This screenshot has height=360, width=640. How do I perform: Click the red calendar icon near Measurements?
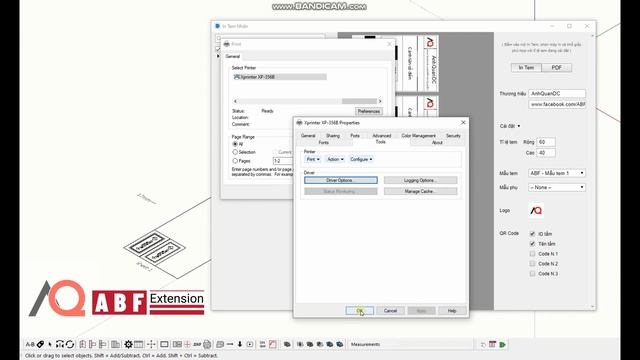(x=492, y=344)
